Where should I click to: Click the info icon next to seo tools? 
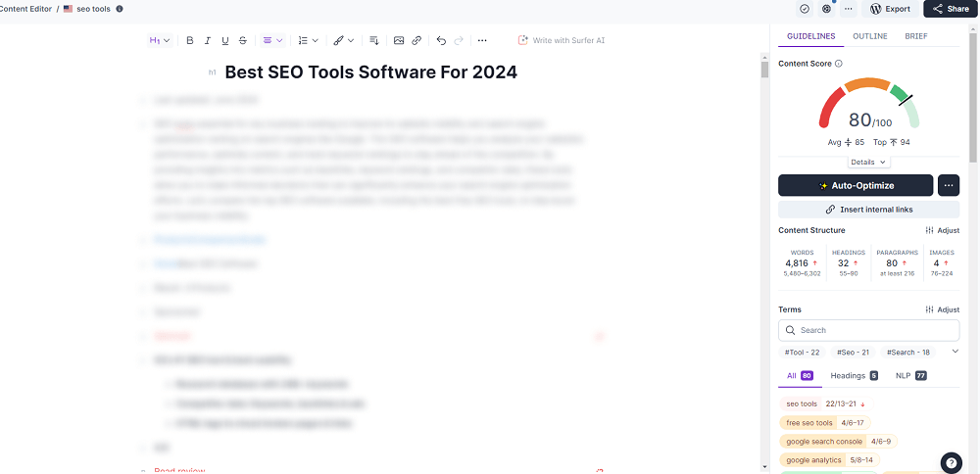[120, 9]
